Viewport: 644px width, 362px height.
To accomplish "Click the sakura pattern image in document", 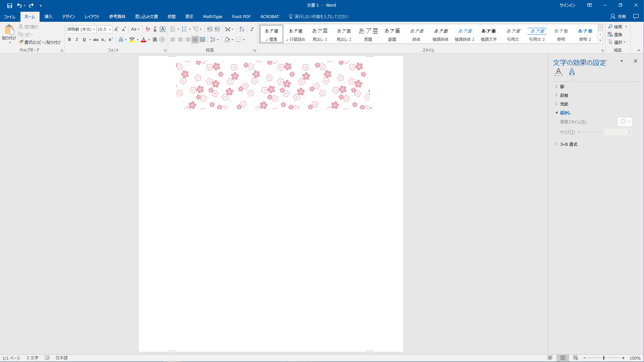I will click(x=273, y=85).
